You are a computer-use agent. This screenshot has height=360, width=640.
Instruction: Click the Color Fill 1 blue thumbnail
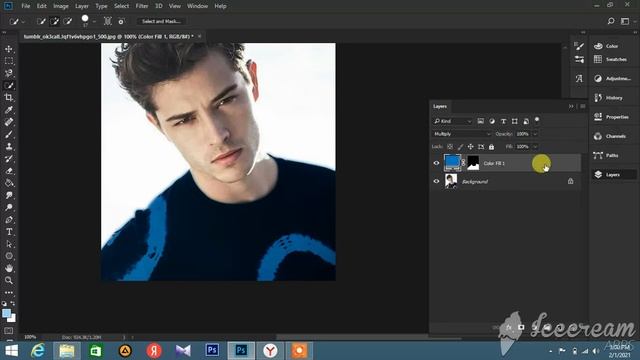pos(452,163)
